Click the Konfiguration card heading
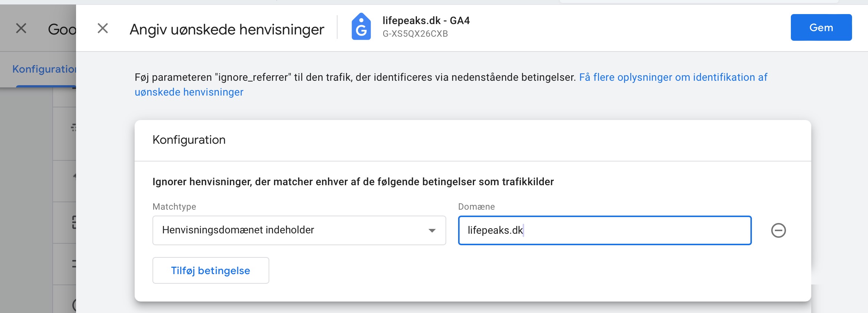This screenshot has height=313, width=868. click(189, 140)
